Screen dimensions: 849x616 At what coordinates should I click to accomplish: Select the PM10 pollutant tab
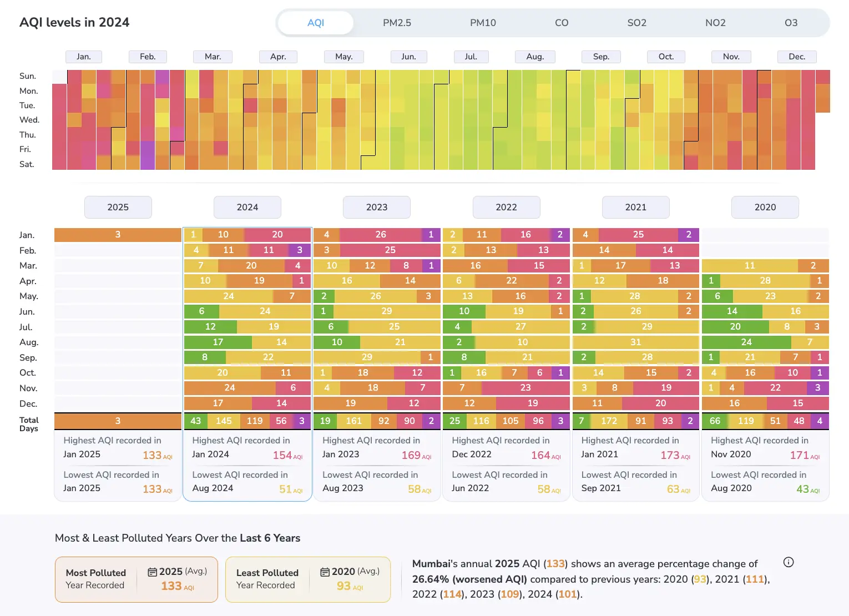coord(483,23)
